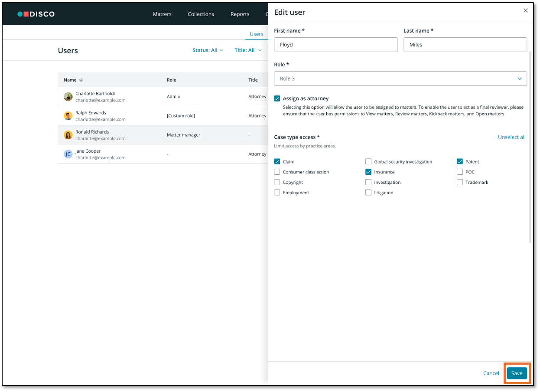Uncheck Assign as attorney checkbox
This screenshot has width=540, height=392.
point(277,99)
